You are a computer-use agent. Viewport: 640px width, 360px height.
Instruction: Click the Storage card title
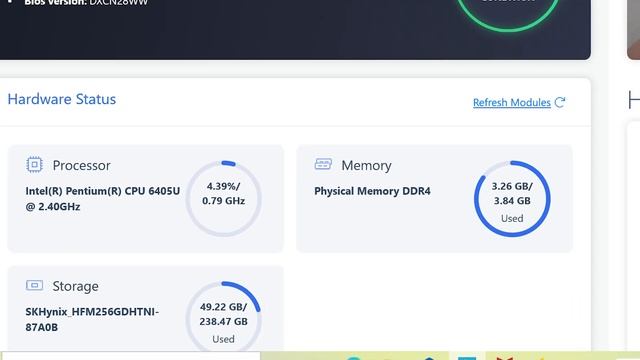click(x=76, y=286)
